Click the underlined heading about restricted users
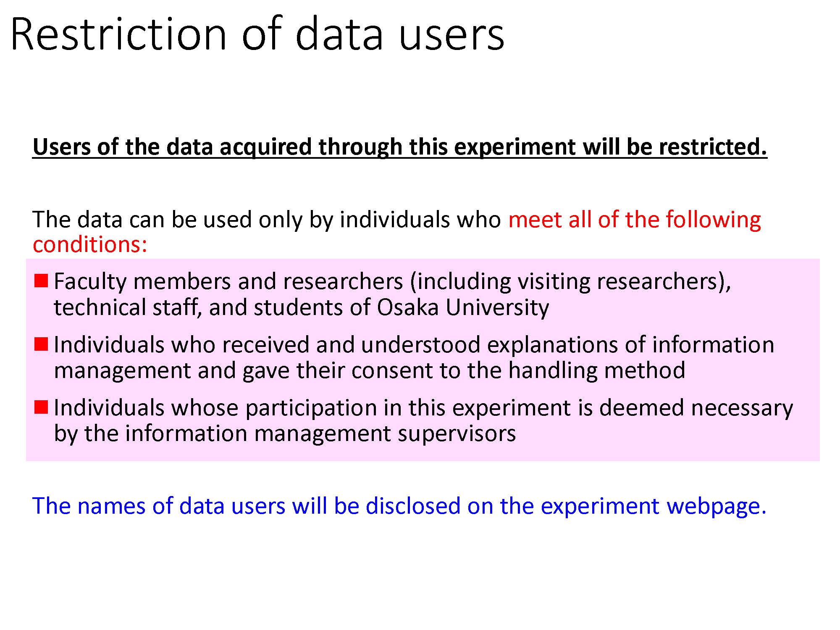The height and width of the screenshot is (630, 840). click(x=399, y=147)
